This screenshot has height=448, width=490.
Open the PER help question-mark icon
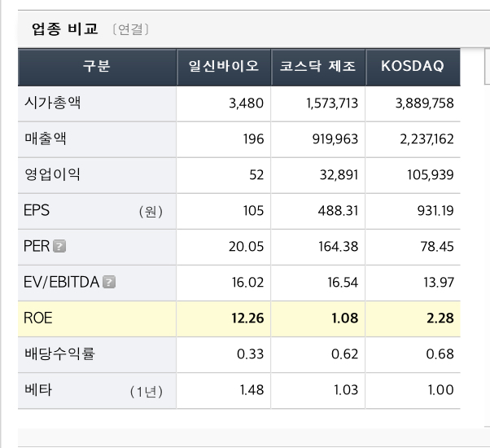pyautogui.click(x=59, y=246)
